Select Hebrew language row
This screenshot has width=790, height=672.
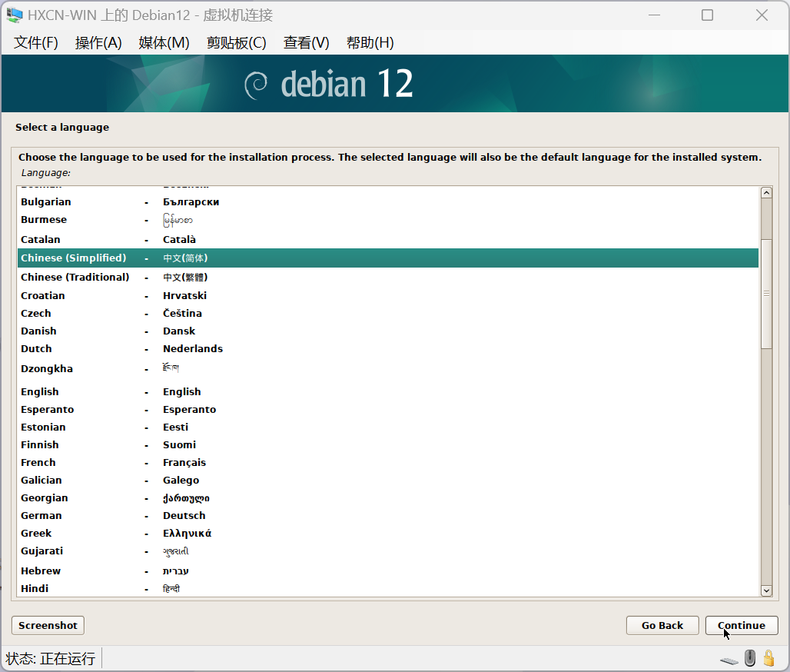(x=388, y=571)
